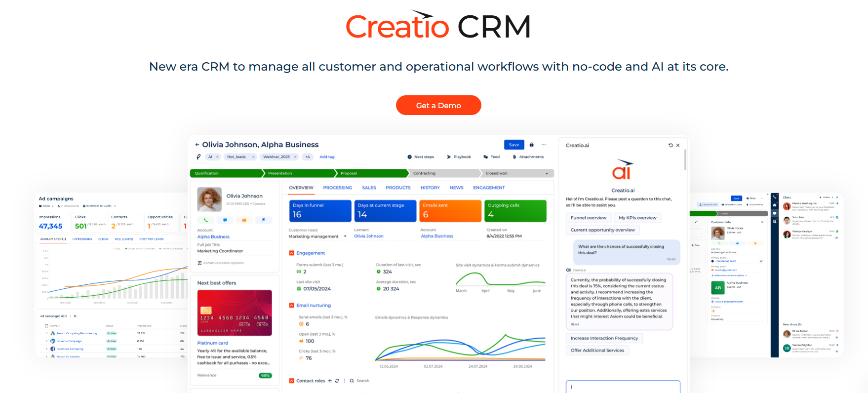Click the green phone call icon under Olivia Johnson
Image resolution: width=868 pixels, height=393 pixels.
206,220
